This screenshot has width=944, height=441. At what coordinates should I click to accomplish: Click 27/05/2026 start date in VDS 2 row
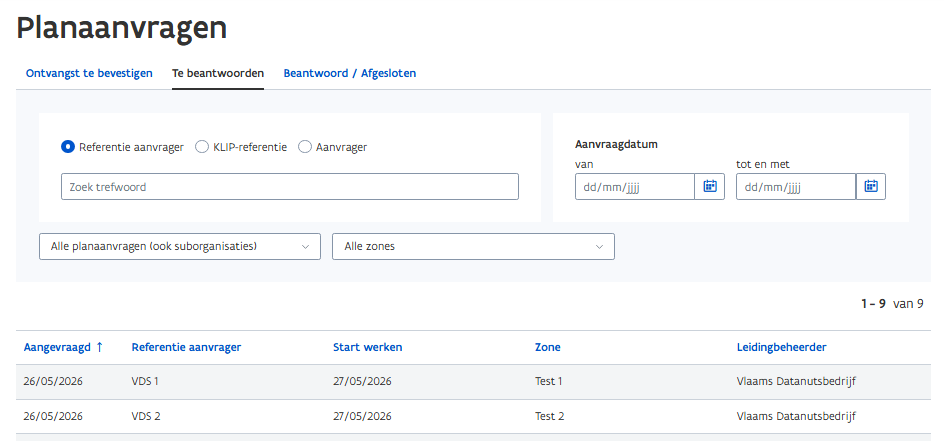(x=362, y=416)
